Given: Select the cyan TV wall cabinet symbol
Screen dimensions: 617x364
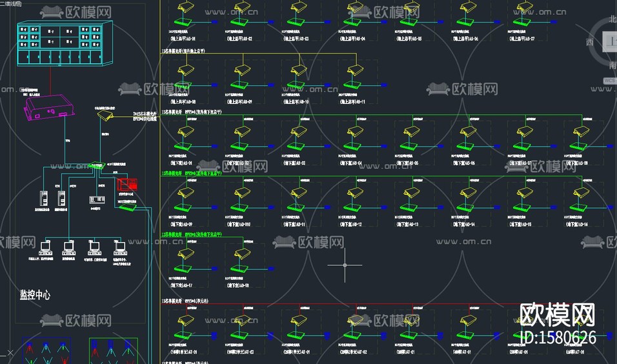Looking at the screenshot, I should 65,43.
